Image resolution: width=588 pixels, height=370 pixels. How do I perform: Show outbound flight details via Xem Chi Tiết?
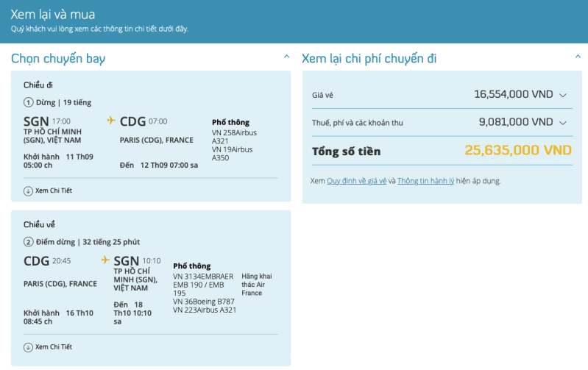(53, 191)
